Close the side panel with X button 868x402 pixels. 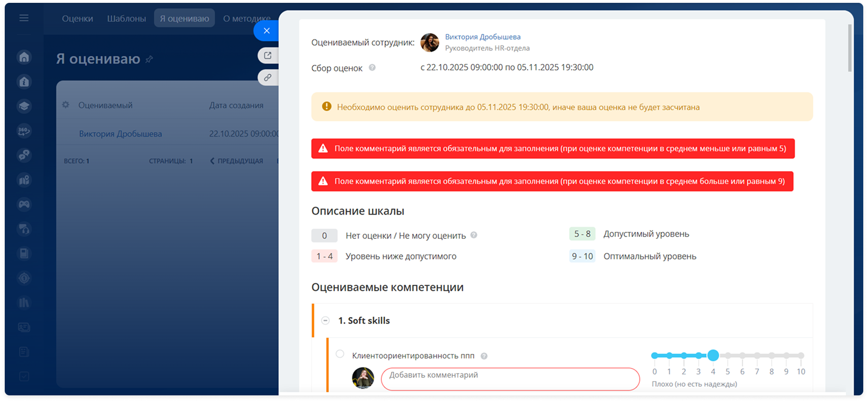pyautogui.click(x=267, y=31)
